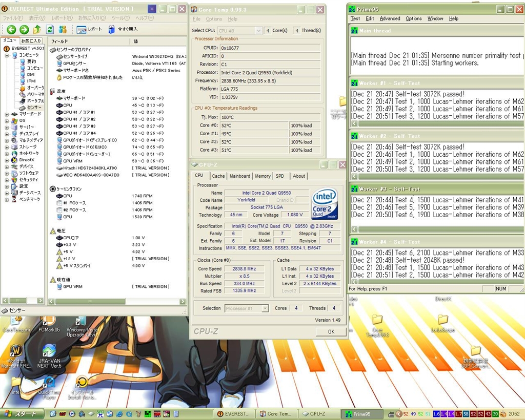Open the Advanced menu in Prime95
Screen dimensions: 525x420
click(x=390, y=18)
